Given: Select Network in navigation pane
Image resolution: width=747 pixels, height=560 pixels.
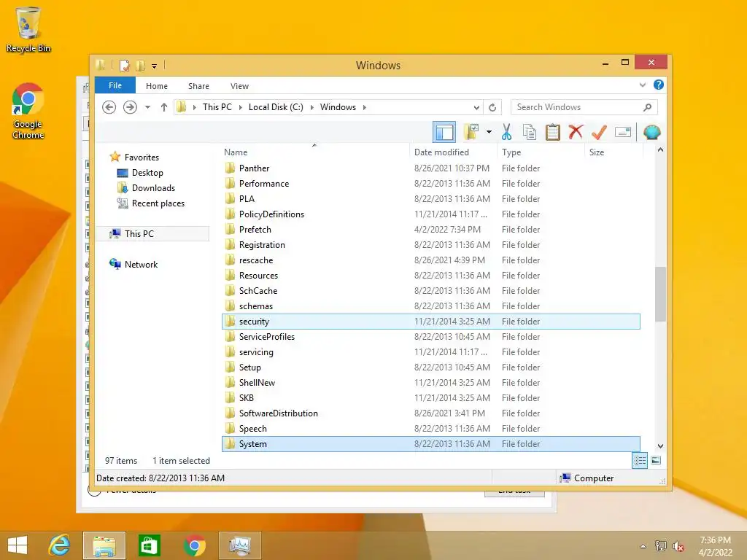Looking at the screenshot, I should 141,265.
